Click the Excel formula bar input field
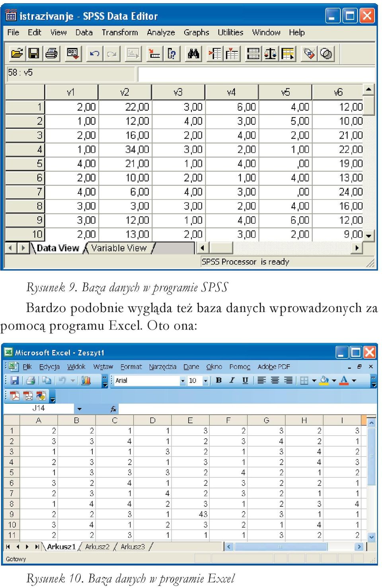This screenshot has height=588, width=382. coord(247,409)
